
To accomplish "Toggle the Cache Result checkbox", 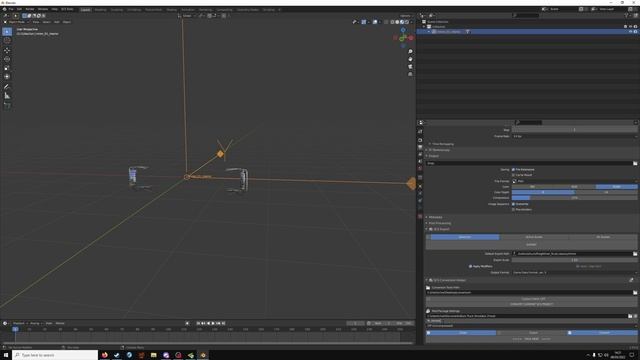I will point(513,175).
